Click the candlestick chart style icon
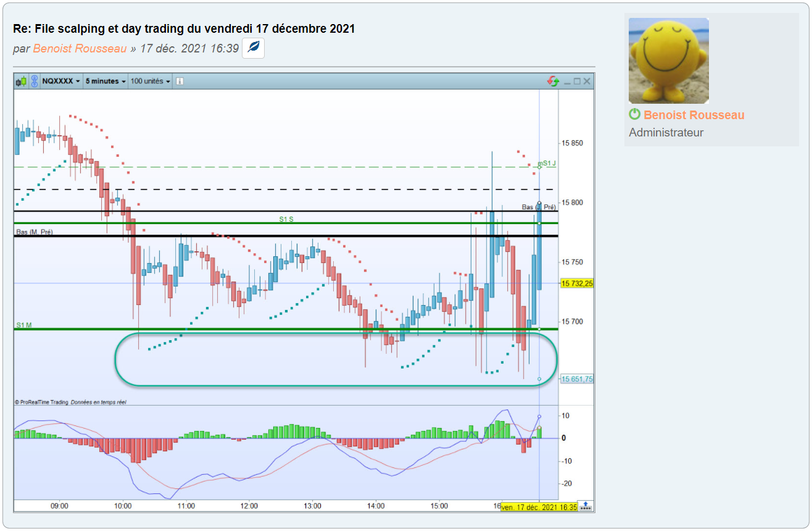Screen dimensions: 812x531 (22, 81)
